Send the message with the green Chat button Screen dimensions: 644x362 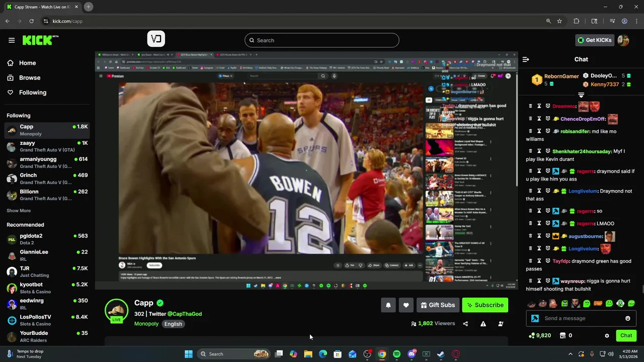click(626, 335)
